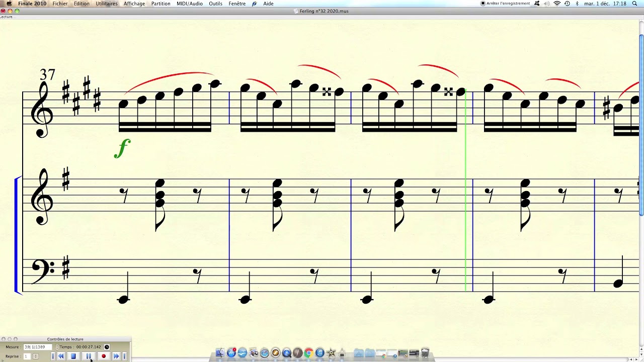The height and width of the screenshot is (362, 644).
Task: Open Spotlight search magnifier
Action: click(635, 4)
